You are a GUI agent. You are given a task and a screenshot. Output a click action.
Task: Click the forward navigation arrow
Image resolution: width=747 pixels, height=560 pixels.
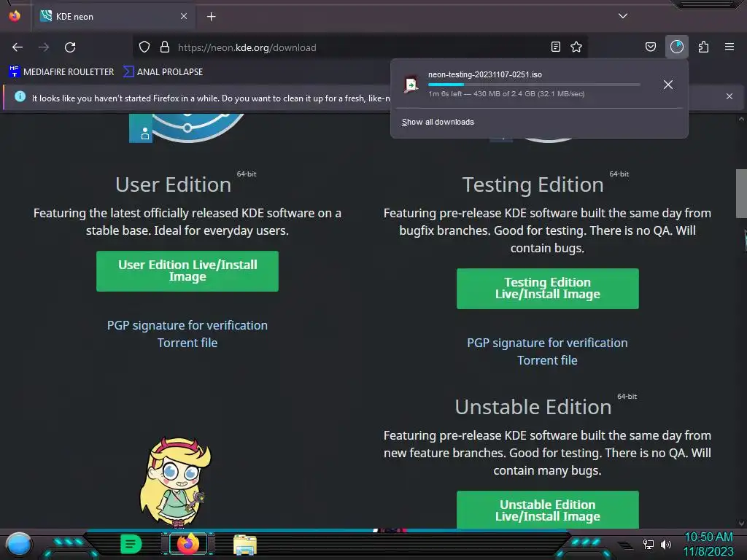tap(44, 47)
